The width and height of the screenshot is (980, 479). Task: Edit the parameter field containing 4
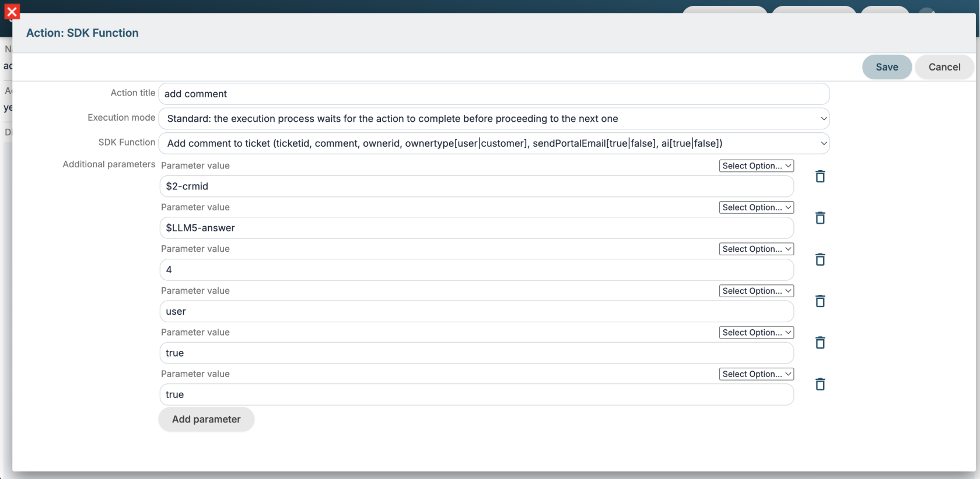click(477, 270)
